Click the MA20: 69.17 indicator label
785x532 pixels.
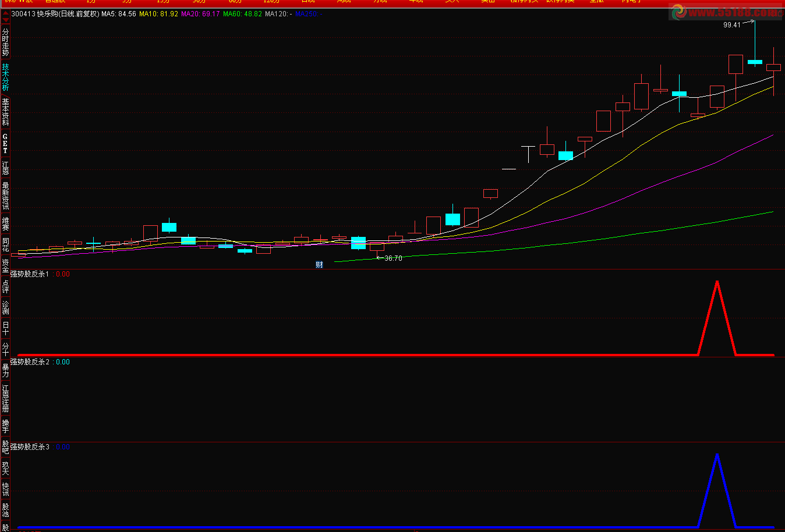point(200,14)
